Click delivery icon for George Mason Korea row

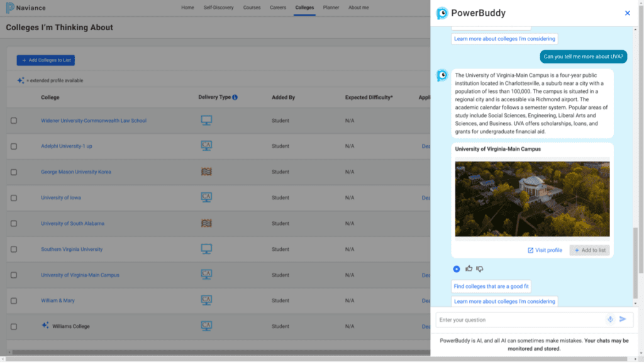206,172
